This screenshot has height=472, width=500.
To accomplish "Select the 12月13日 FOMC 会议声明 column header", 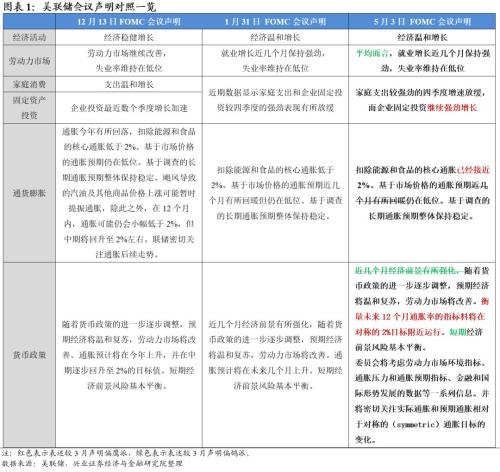I will [129, 22].
